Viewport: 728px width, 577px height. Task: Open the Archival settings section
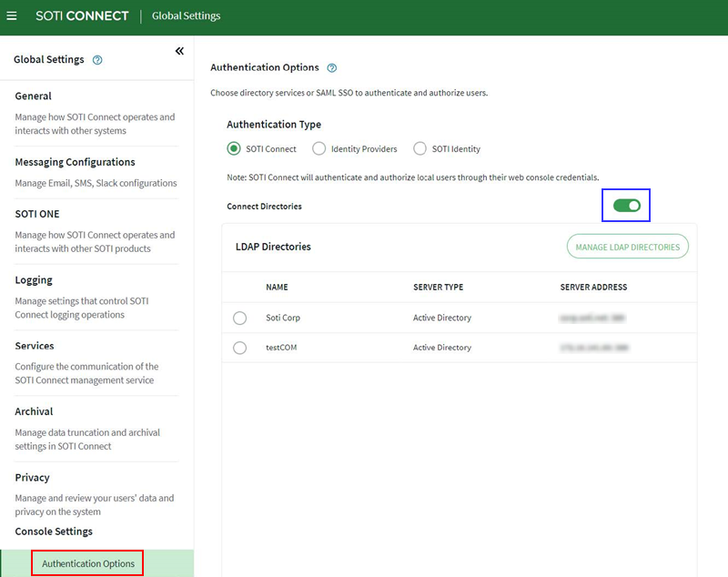tap(34, 411)
